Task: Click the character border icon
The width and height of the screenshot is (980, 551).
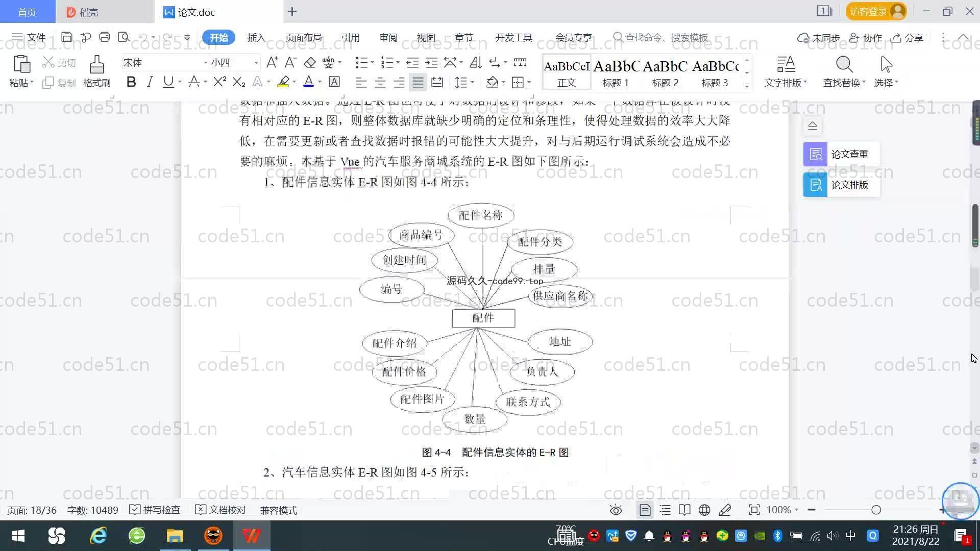Action: [x=334, y=82]
